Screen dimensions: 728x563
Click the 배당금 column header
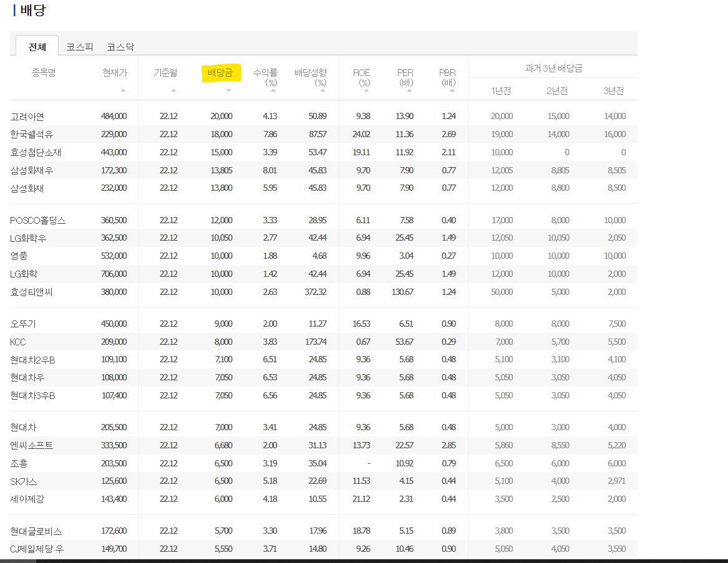click(x=220, y=72)
